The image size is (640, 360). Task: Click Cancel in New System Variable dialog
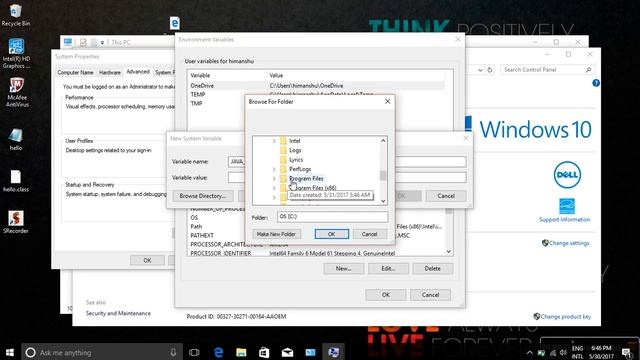[446, 196]
